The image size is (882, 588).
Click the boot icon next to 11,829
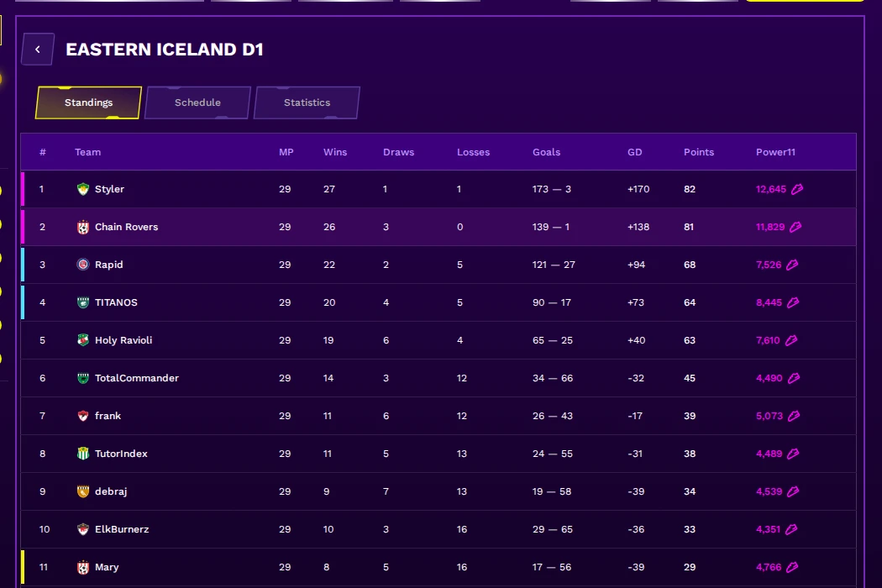click(795, 227)
